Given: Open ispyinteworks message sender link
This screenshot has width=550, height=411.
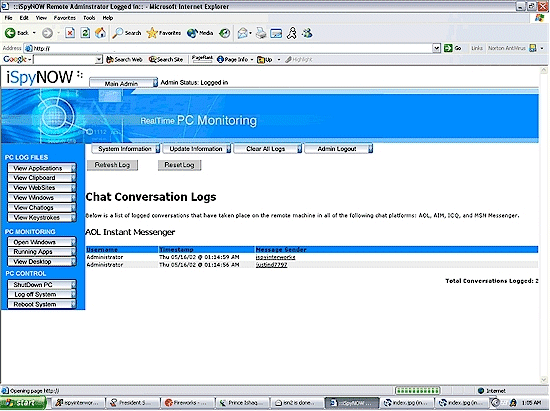Looking at the screenshot, I should [x=275, y=257].
